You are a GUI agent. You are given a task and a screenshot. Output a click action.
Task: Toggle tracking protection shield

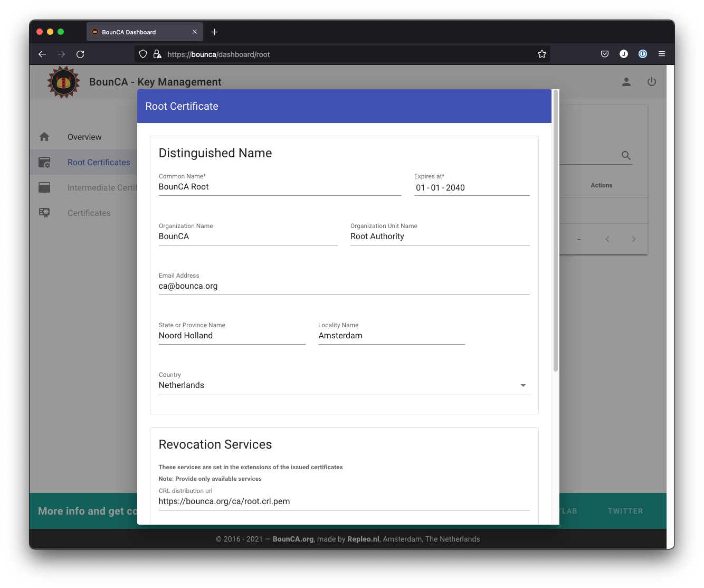(x=142, y=54)
